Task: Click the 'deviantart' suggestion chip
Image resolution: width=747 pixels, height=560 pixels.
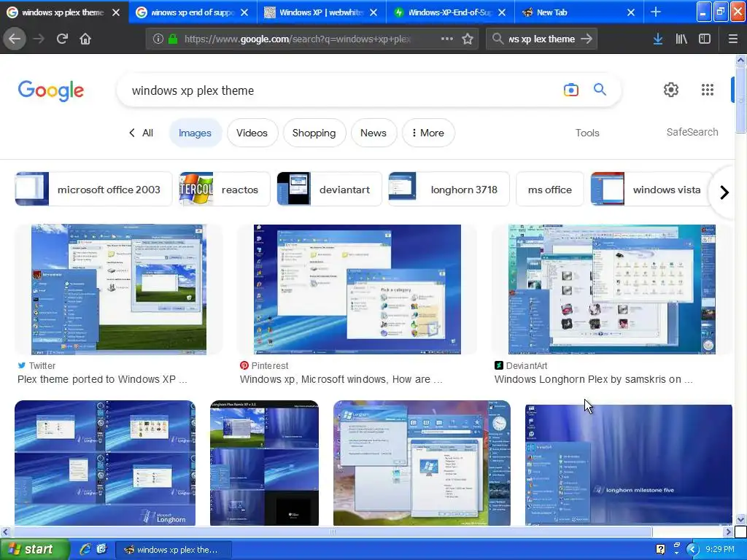Action: (x=329, y=189)
